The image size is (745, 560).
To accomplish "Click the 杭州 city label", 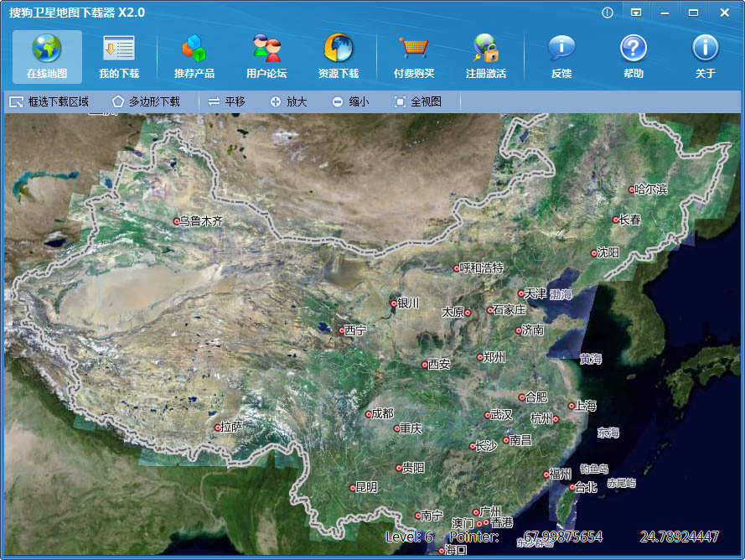I will point(541,419).
